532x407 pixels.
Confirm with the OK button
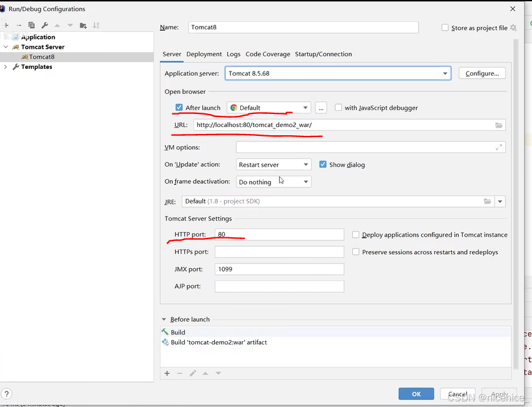coord(416,394)
